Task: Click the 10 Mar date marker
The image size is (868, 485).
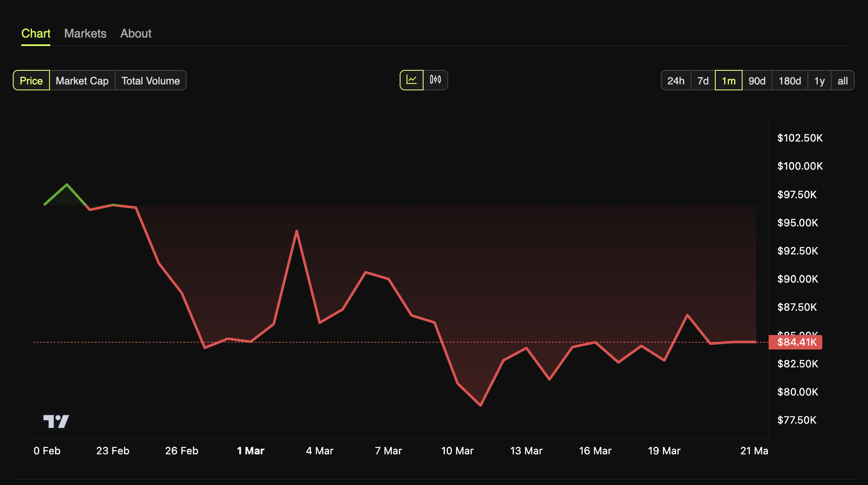Action: tap(457, 451)
